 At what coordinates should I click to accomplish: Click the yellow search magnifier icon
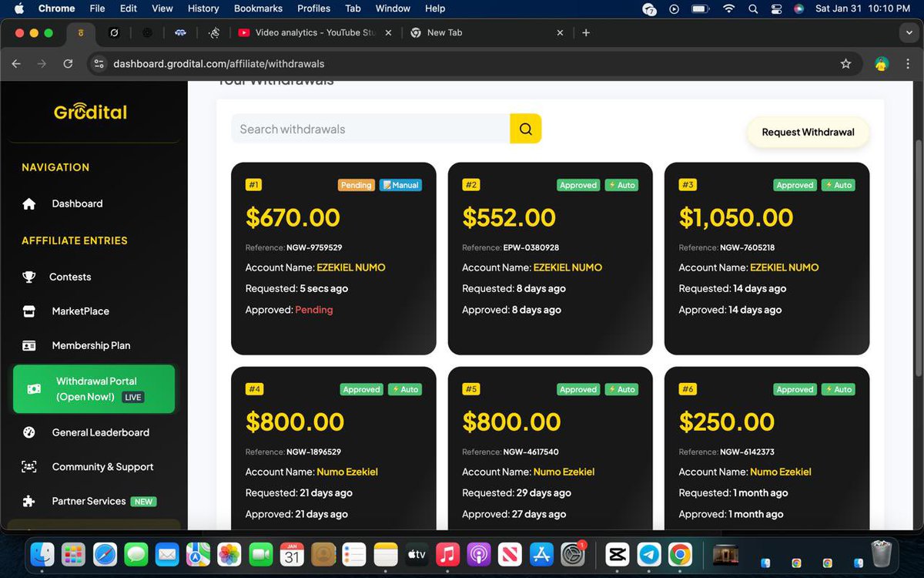(526, 129)
